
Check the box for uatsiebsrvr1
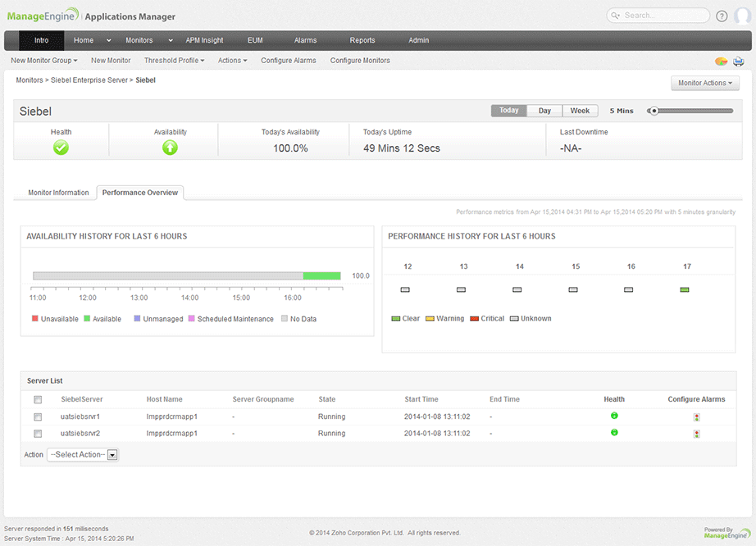[x=38, y=416]
